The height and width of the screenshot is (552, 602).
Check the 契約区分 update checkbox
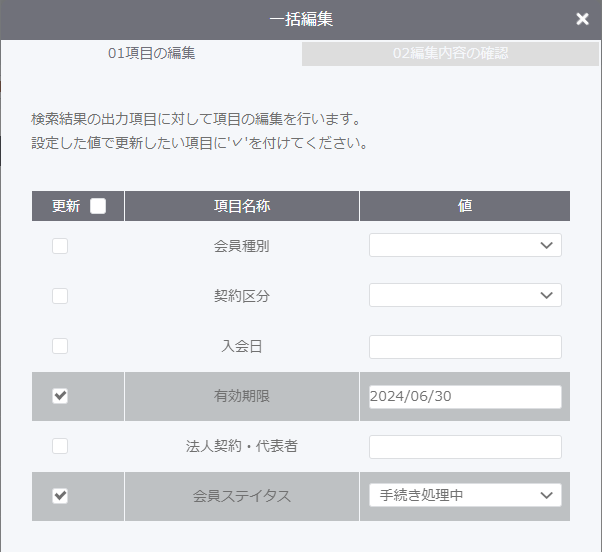[x=60, y=296]
